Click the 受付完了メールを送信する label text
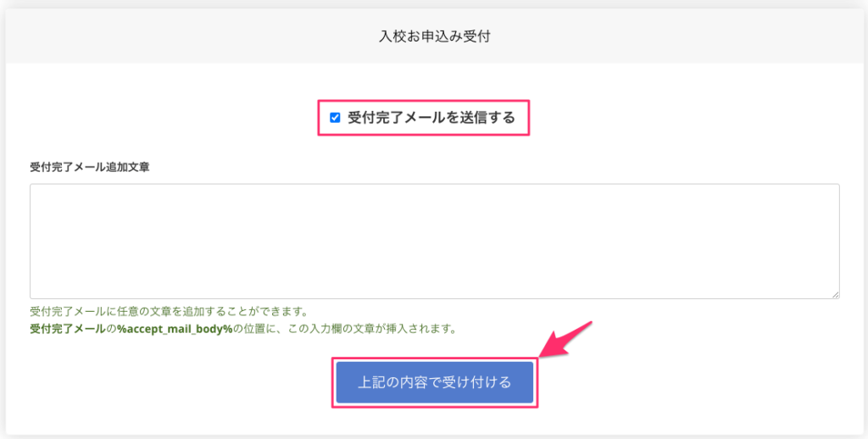 (x=431, y=118)
